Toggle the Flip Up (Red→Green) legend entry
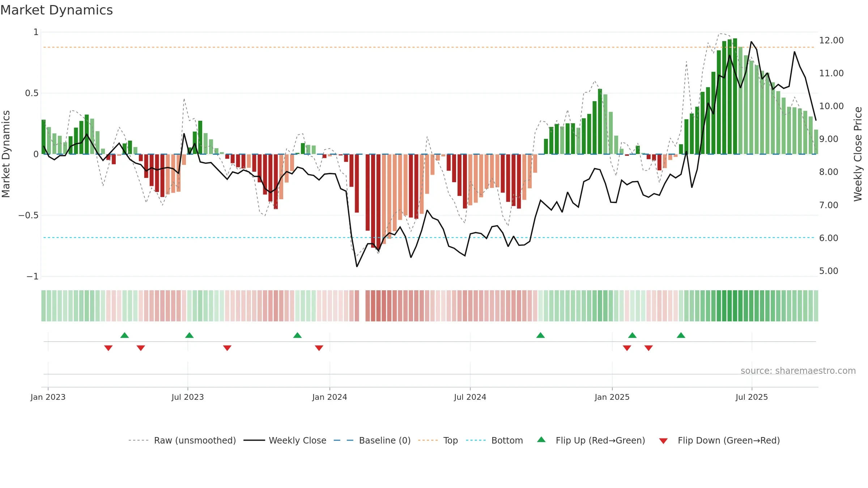868x488 pixels. tap(591, 440)
